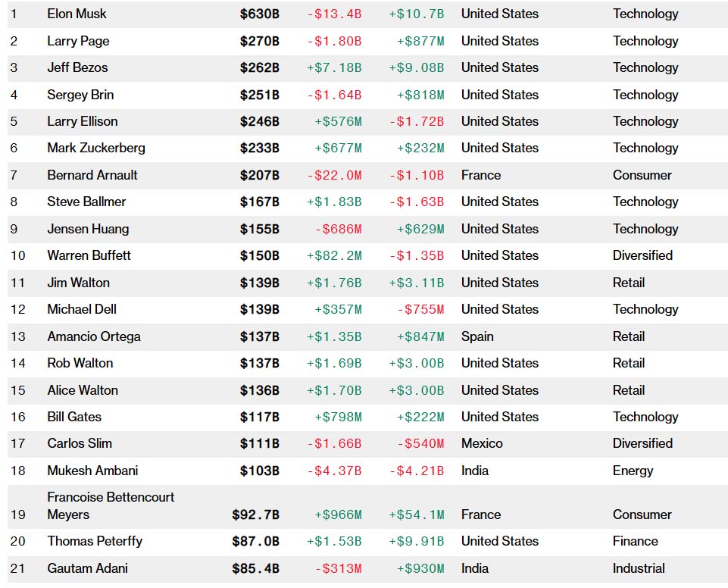Open Gautam Adani's profile link
This screenshot has width=728, height=588.
coord(87,568)
